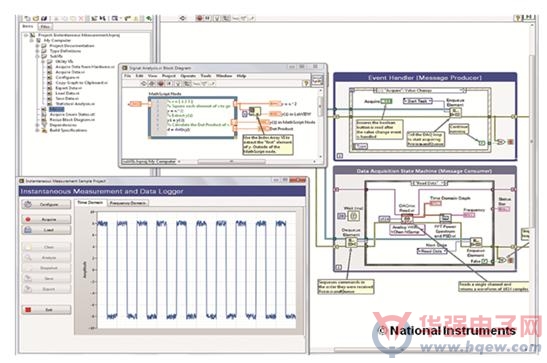547x363 pixels.
Task: Collapse SubVIs folder in project tree
Action: pyautogui.click(x=38, y=56)
